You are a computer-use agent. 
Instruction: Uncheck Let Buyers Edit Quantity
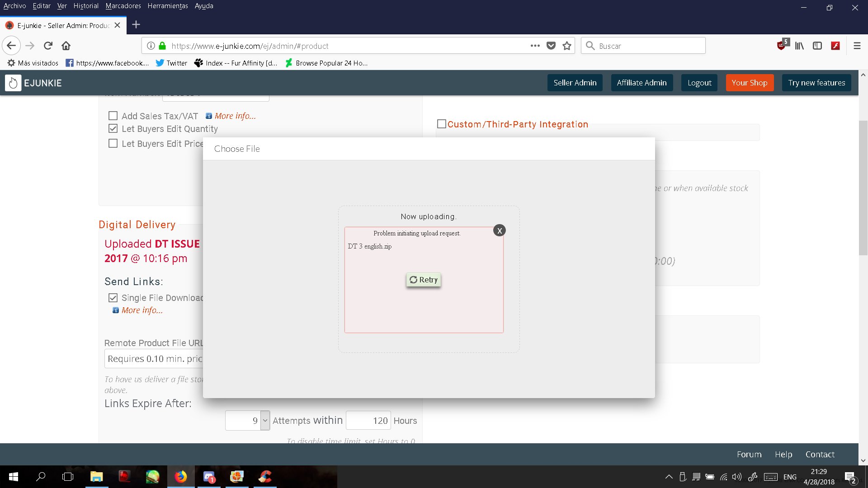[x=113, y=129]
